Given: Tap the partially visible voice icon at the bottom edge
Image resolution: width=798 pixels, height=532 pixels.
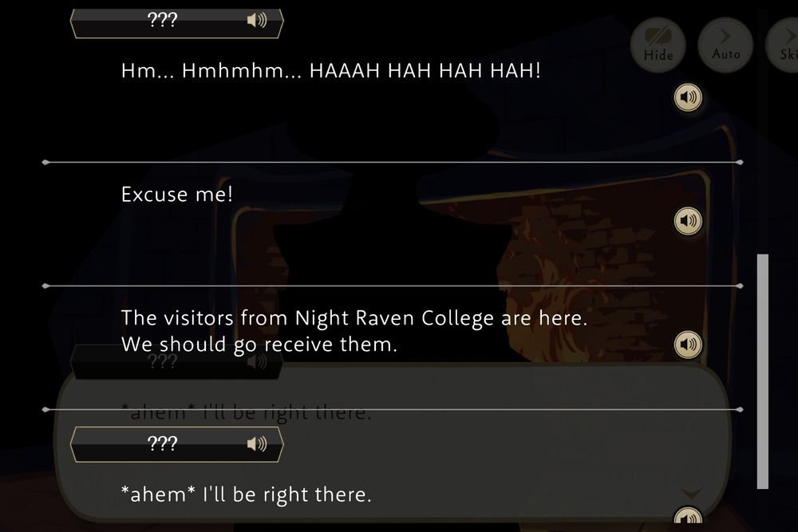Looking at the screenshot, I should (x=688, y=518).
